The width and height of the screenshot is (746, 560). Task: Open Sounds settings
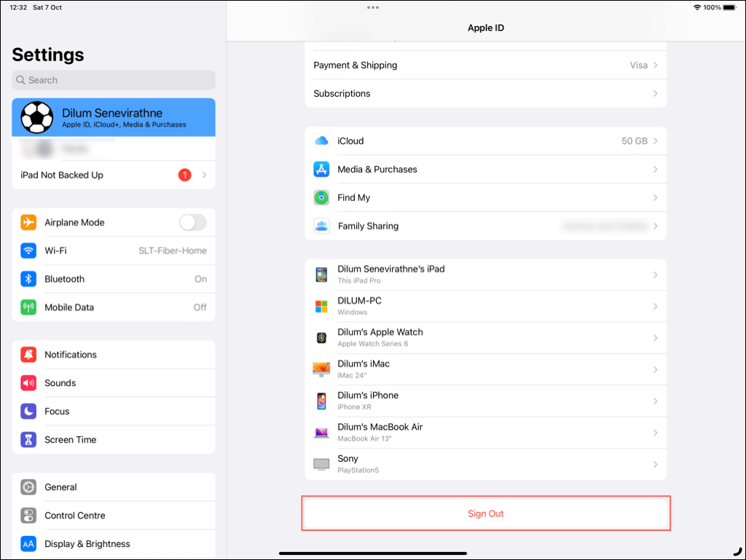114,383
